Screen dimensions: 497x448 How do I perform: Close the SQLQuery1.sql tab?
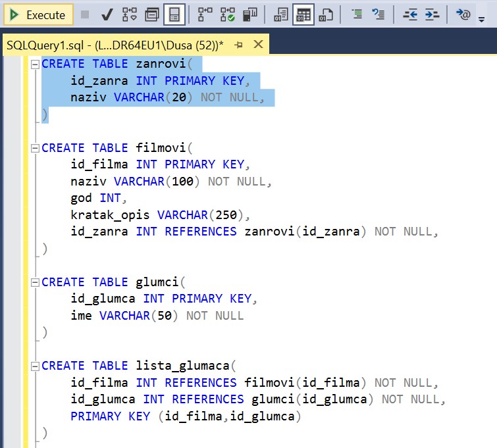[258, 45]
